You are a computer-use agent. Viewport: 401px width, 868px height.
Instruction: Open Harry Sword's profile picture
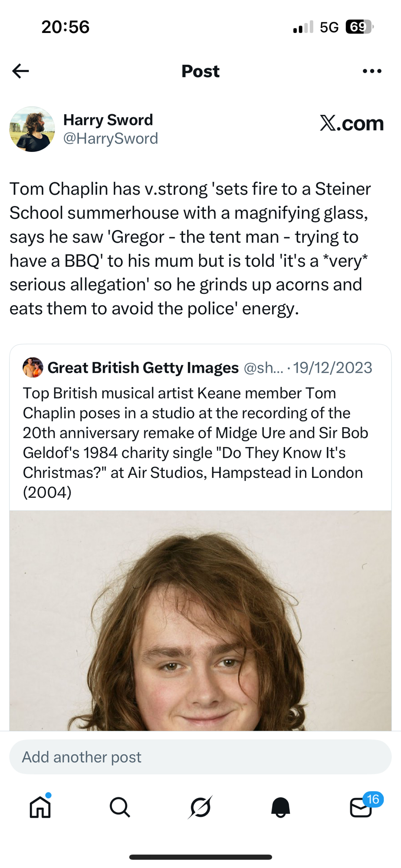tap(32, 129)
